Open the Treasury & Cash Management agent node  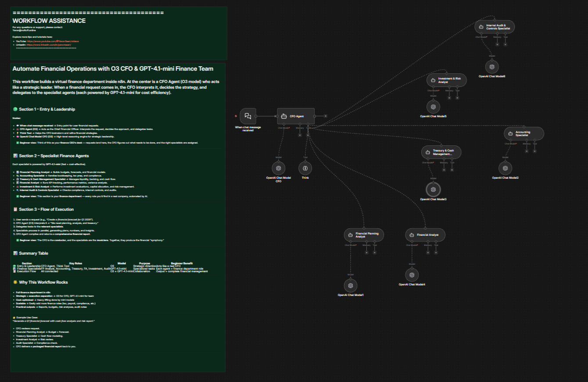click(441, 152)
